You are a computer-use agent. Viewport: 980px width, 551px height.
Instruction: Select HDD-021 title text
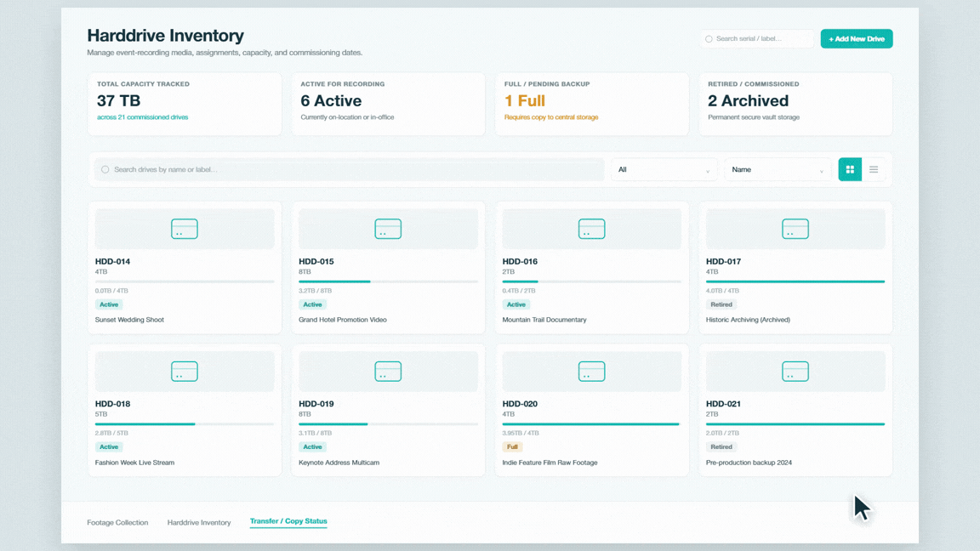[723, 404]
